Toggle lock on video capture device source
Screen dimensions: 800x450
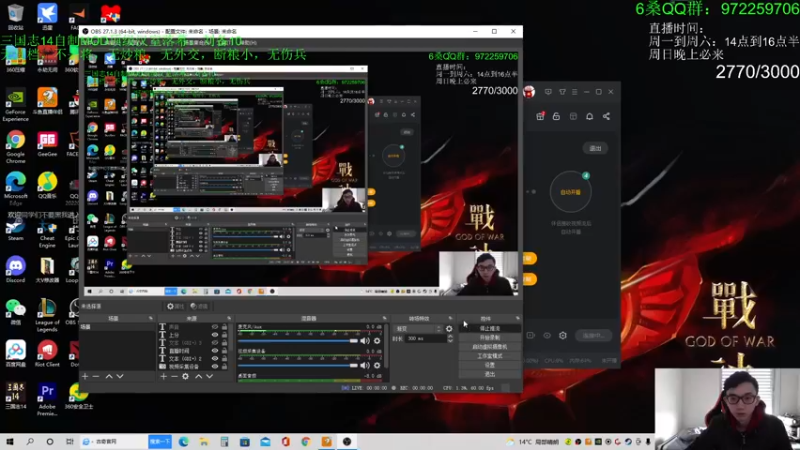click(x=224, y=366)
